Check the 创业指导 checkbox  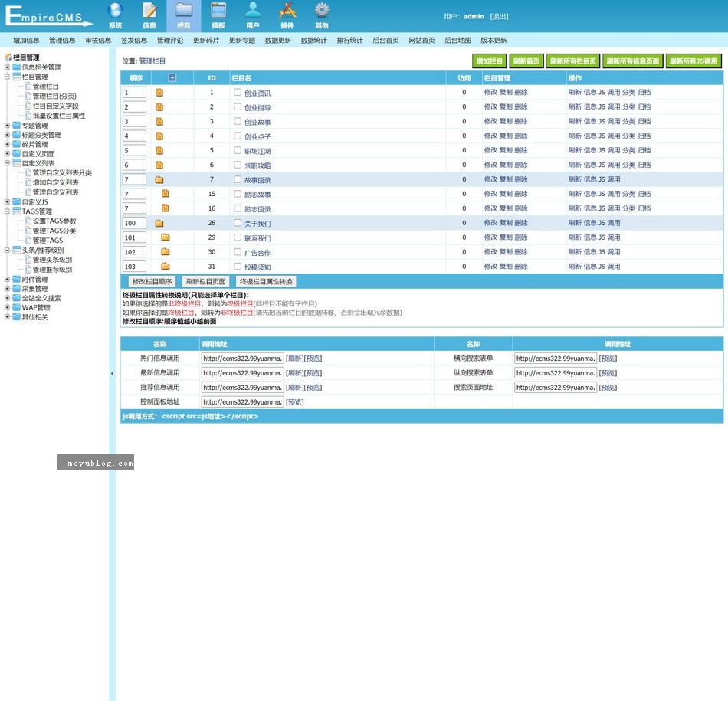(238, 106)
